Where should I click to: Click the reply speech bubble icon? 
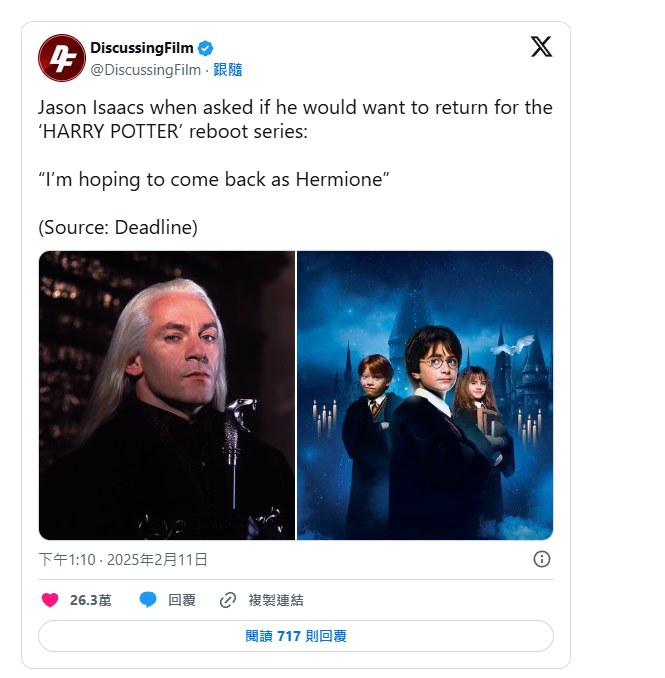[148, 600]
